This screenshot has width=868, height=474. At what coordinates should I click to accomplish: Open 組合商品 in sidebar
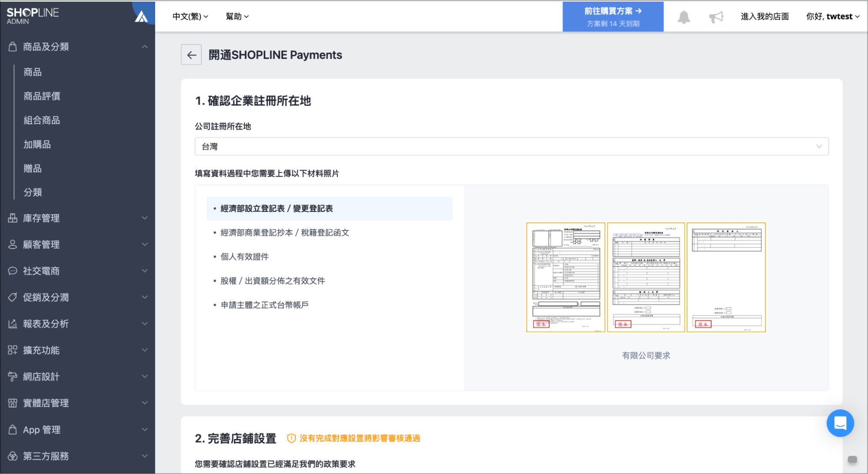(x=42, y=120)
